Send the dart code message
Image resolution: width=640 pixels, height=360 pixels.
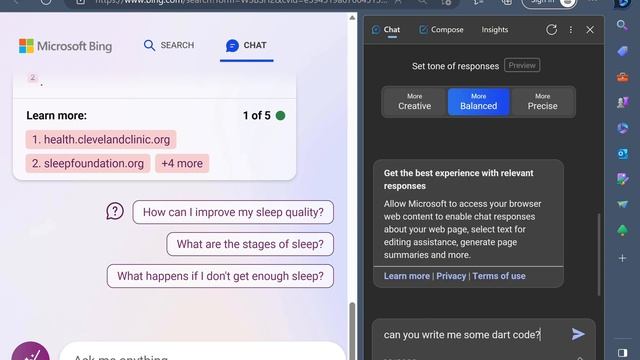click(x=578, y=334)
